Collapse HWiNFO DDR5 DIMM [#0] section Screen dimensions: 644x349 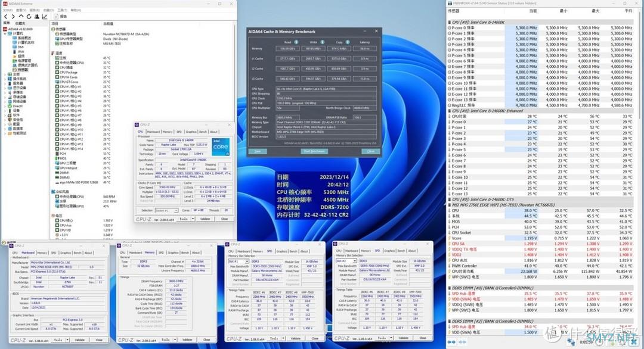(x=450, y=288)
